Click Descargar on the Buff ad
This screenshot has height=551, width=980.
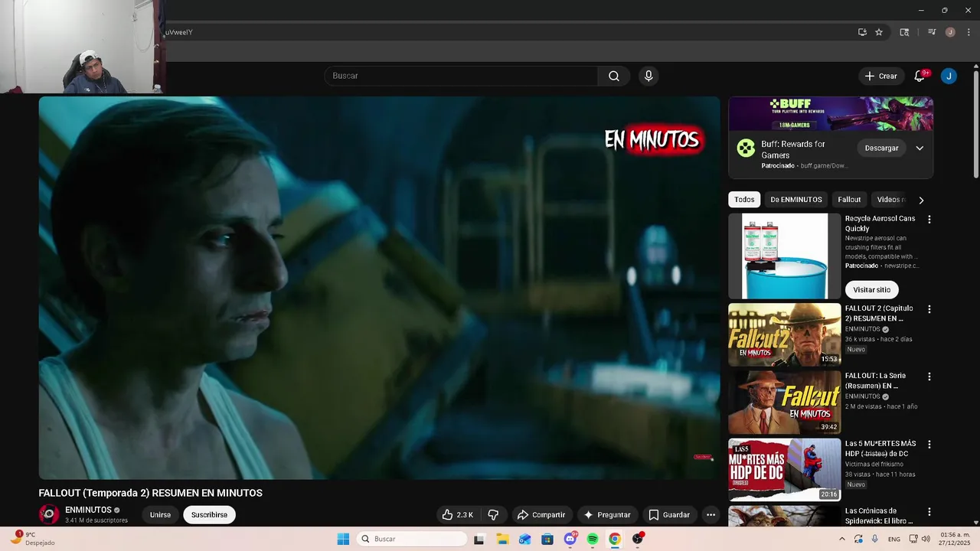click(881, 148)
